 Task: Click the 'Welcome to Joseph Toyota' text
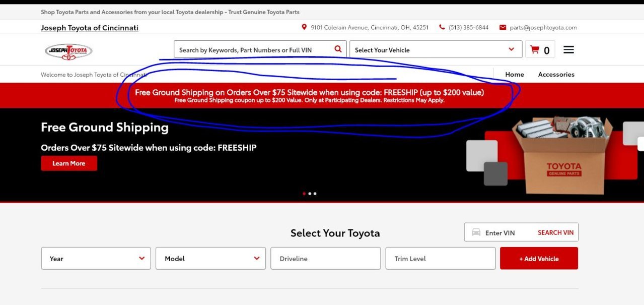click(94, 75)
